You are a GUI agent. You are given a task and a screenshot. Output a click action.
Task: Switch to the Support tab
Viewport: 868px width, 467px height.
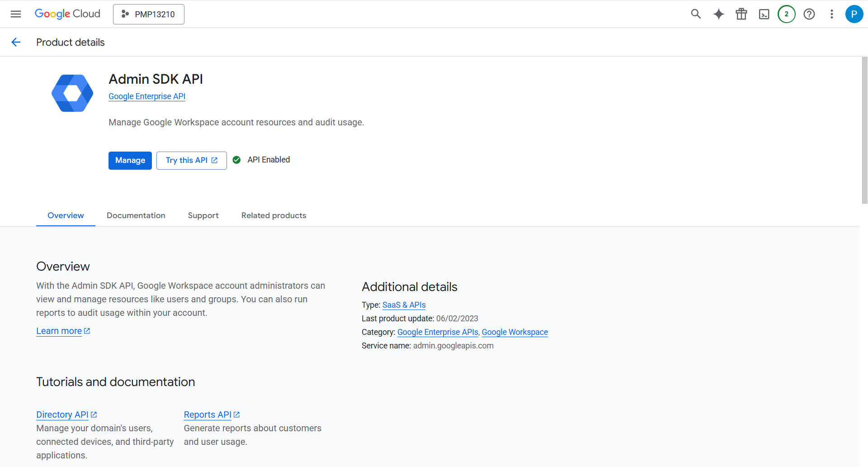pyautogui.click(x=203, y=215)
